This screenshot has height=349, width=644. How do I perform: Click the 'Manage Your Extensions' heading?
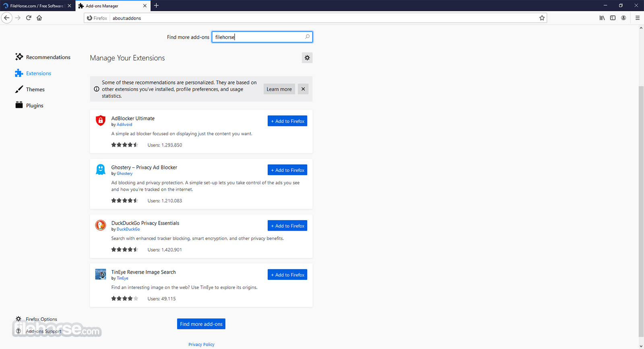pos(127,58)
